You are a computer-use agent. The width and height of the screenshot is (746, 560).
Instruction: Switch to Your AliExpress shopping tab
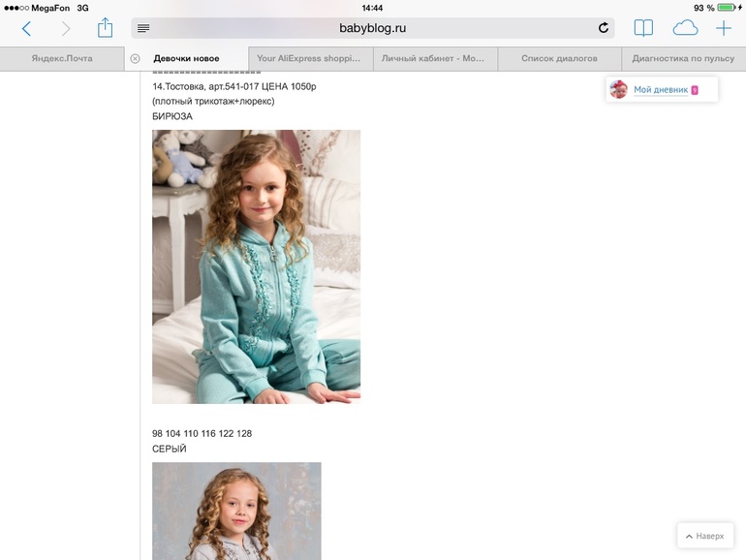click(311, 58)
